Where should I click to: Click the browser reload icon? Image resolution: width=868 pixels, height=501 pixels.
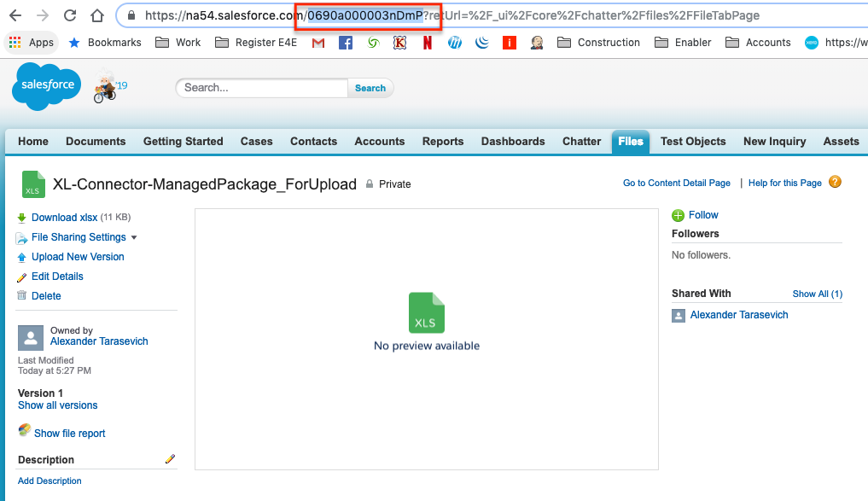pyautogui.click(x=70, y=15)
